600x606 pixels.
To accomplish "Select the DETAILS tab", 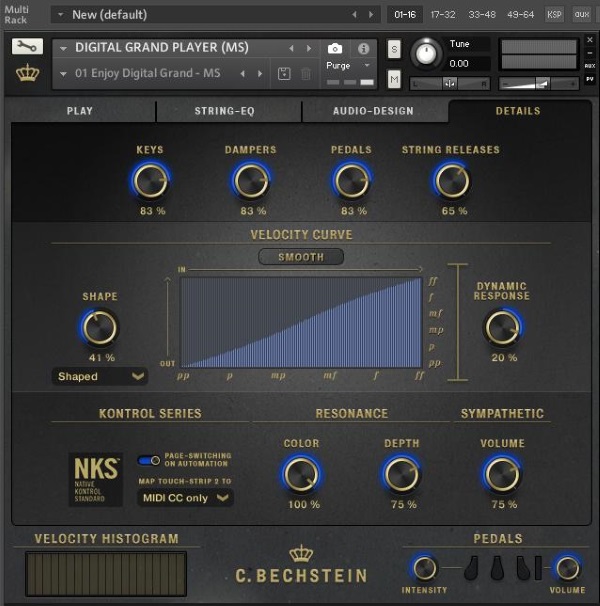I will 518,111.
